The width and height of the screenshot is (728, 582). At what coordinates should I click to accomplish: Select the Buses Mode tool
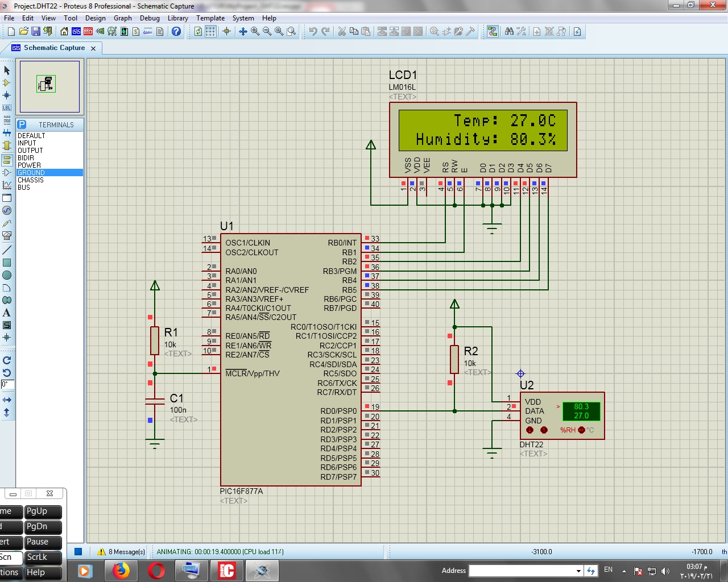pos(7,132)
